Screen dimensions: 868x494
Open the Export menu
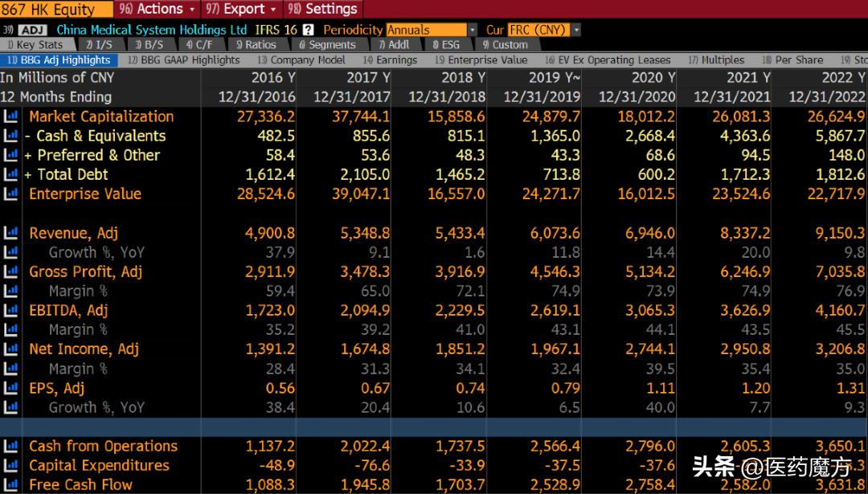point(242,9)
